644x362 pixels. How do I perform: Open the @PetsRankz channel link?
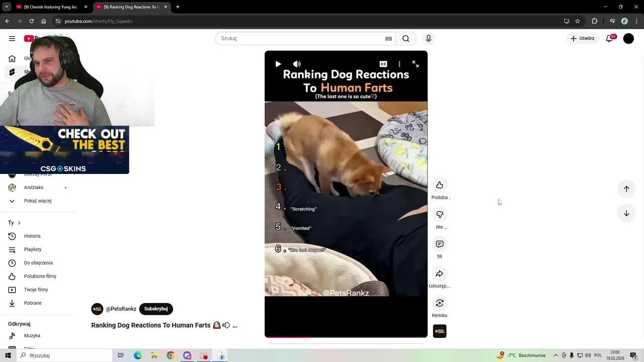[121, 309]
